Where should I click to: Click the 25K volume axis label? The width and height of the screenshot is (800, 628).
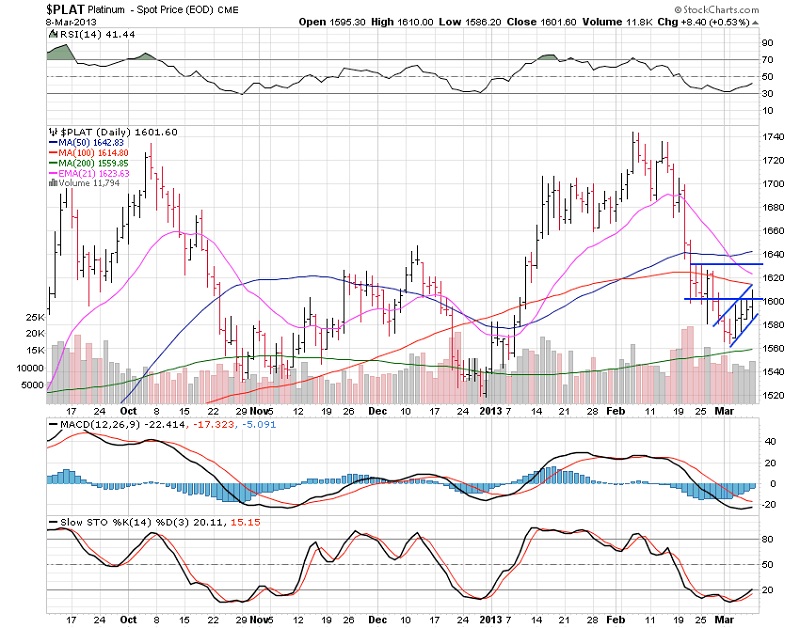point(35,317)
